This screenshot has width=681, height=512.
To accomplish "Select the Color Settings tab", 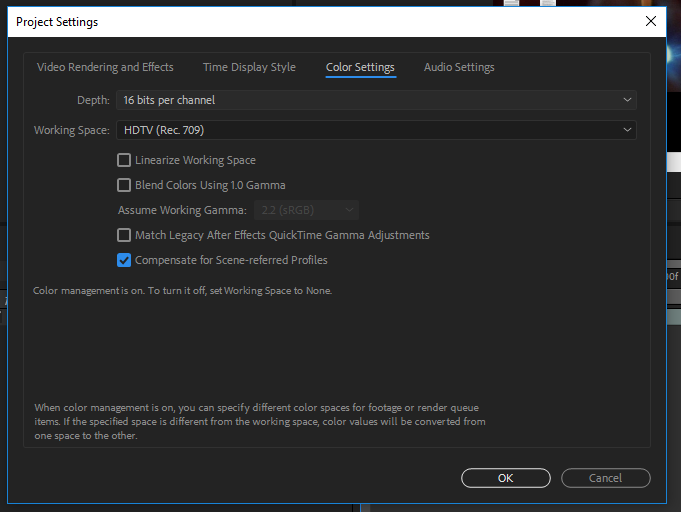I will (x=360, y=67).
